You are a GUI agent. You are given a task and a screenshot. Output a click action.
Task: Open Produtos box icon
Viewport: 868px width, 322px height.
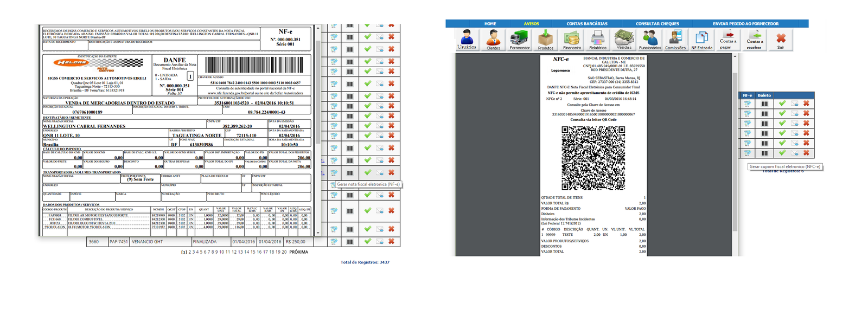pos(545,40)
